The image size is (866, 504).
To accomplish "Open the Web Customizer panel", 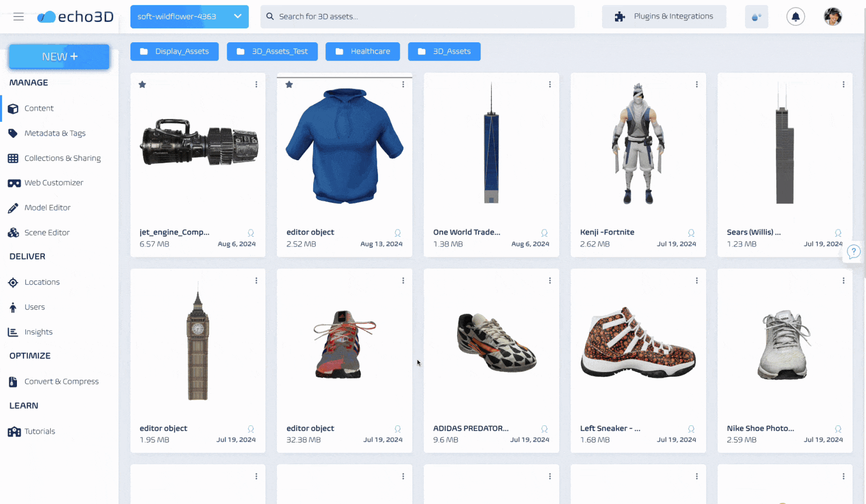I will click(x=54, y=183).
